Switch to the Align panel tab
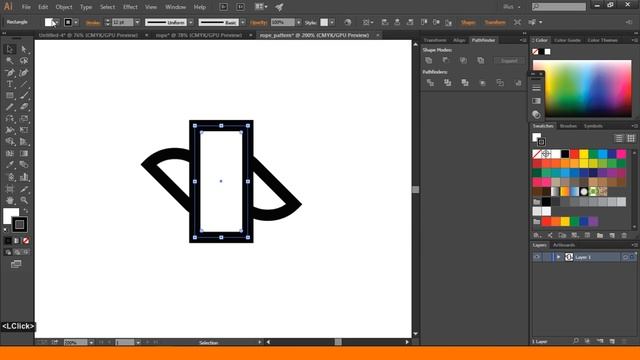The height and width of the screenshot is (360, 640). tap(459, 40)
